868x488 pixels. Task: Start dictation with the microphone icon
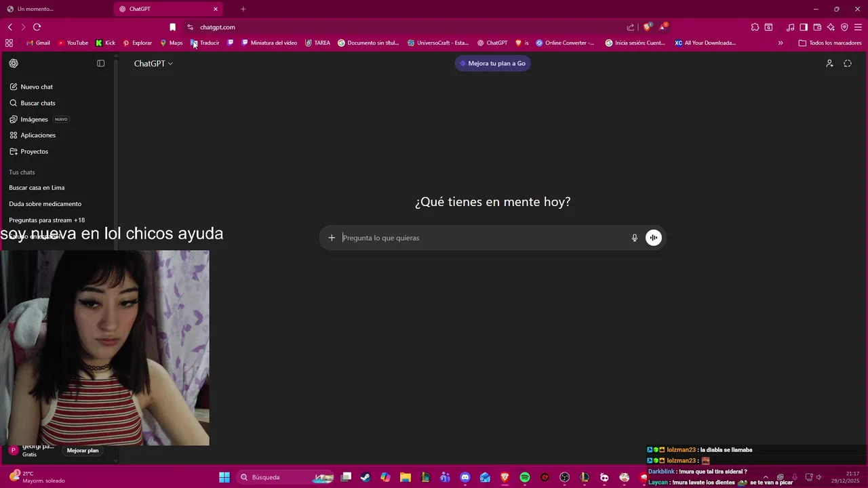[x=635, y=238]
